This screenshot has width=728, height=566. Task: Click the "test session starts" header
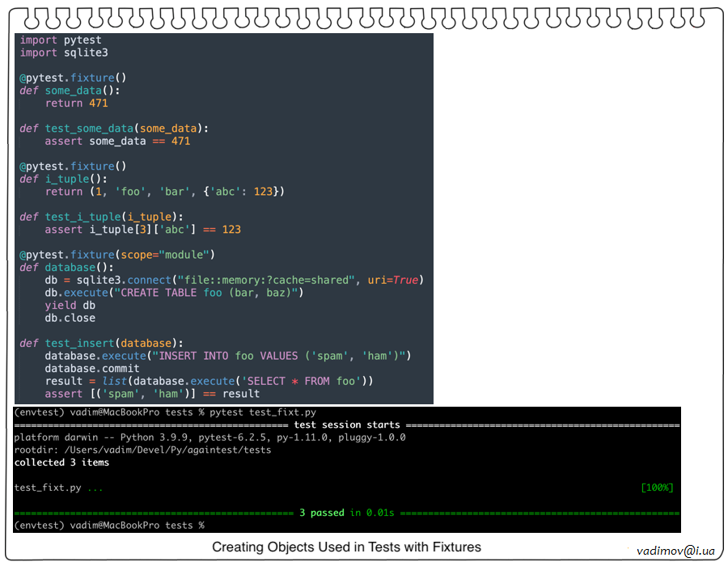[x=347, y=424]
